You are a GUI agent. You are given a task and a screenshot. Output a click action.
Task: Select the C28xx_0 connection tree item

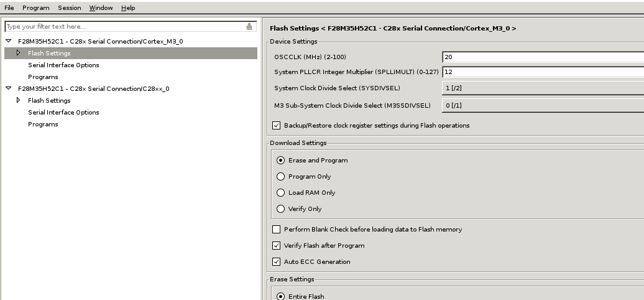94,89
